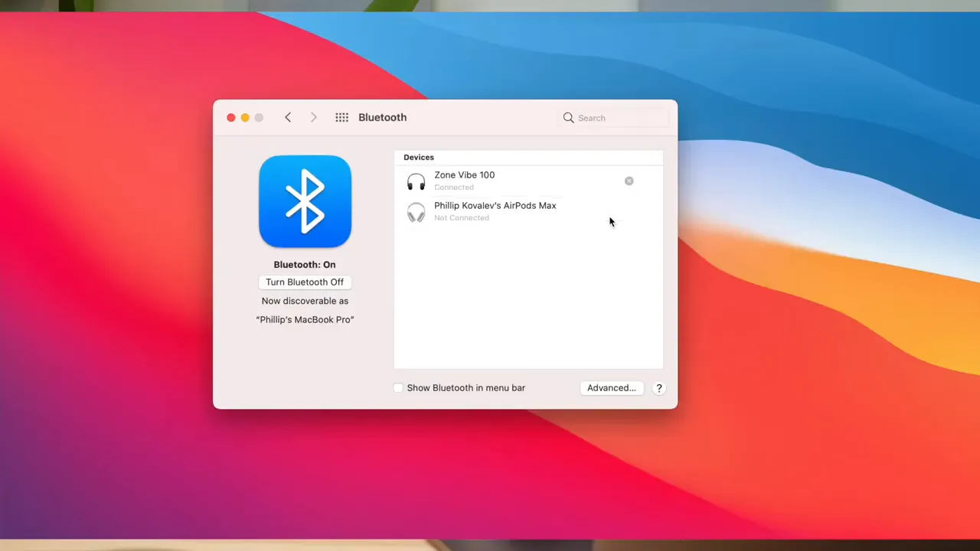Click the large Bluetooth app icon
Image resolution: width=980 pixels, height=551 pixels.
click(x=305, y=201)
